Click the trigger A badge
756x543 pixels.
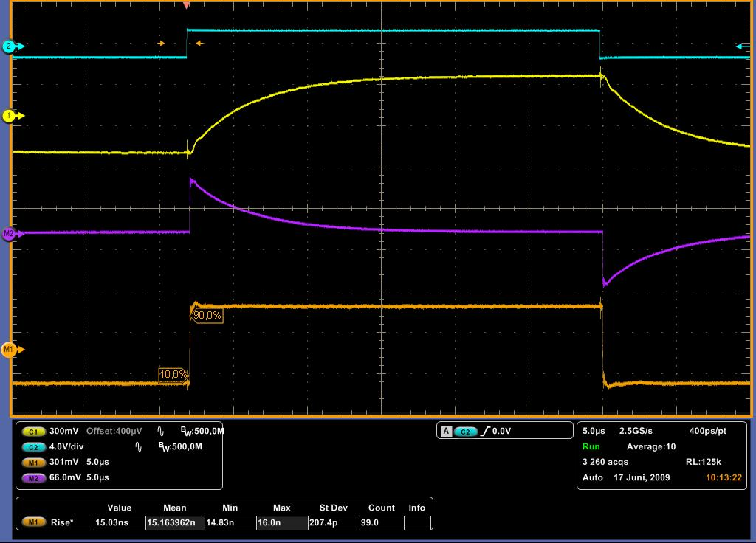(447, 431)
